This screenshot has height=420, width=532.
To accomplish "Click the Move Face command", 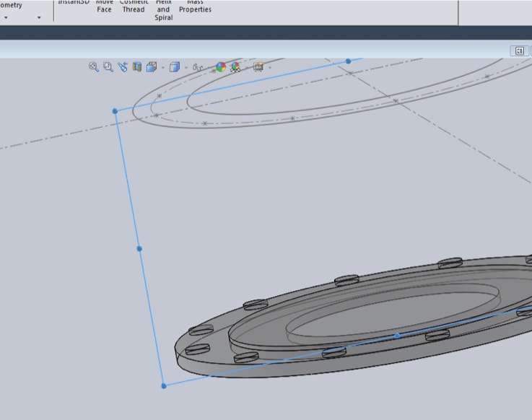I will 104,6.
